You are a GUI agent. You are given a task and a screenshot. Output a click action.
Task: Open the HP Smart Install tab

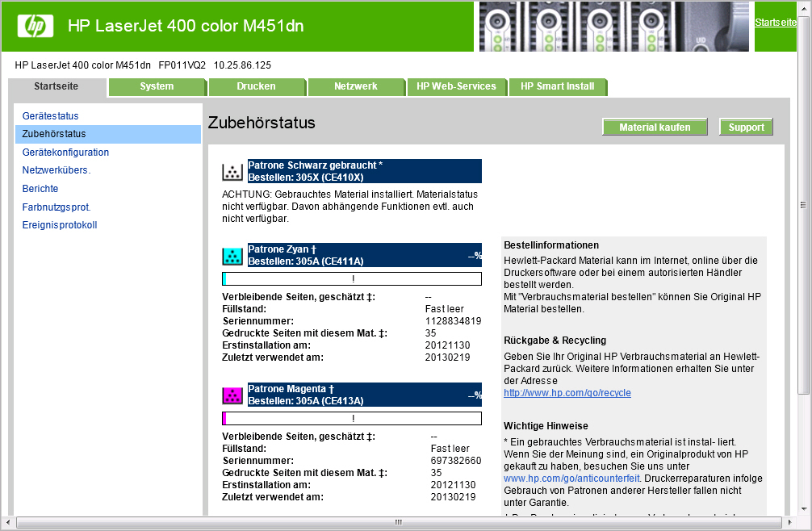point(557,86)
